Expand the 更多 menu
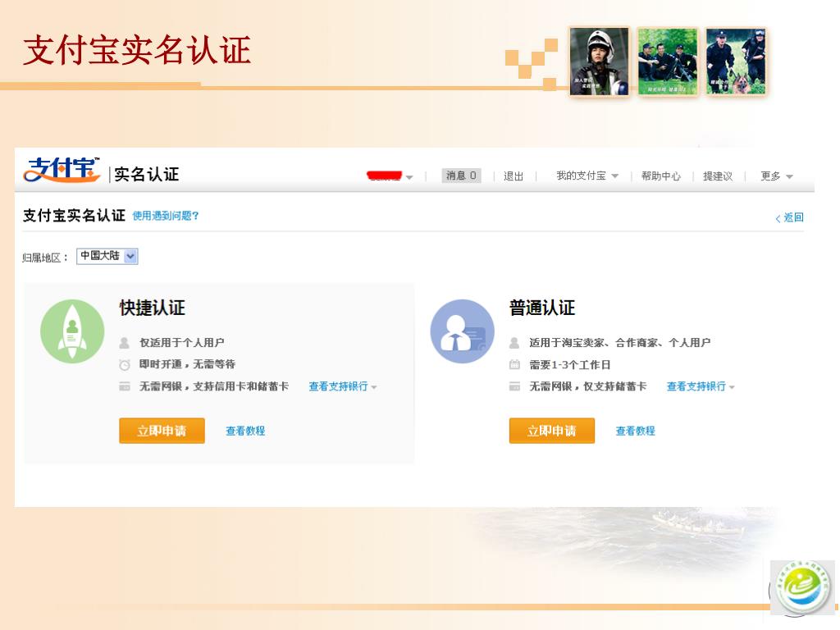The image size is (840, 630). (776, 176)
